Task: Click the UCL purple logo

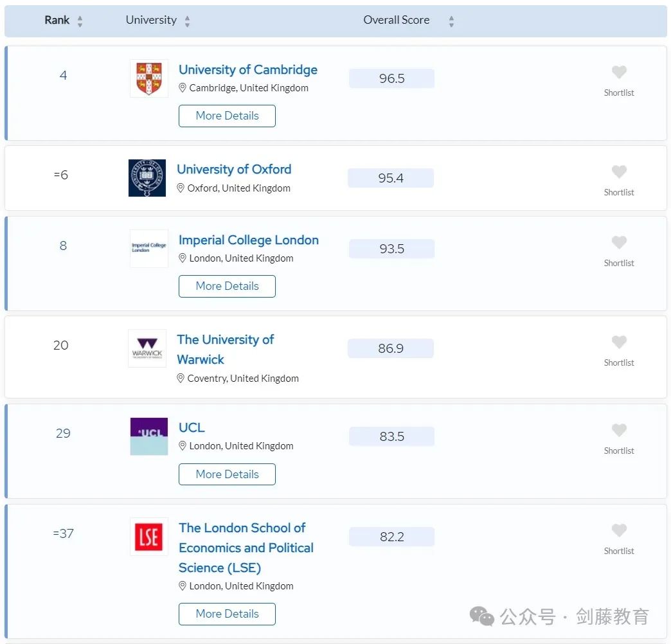Action: [x=149, y=436]
